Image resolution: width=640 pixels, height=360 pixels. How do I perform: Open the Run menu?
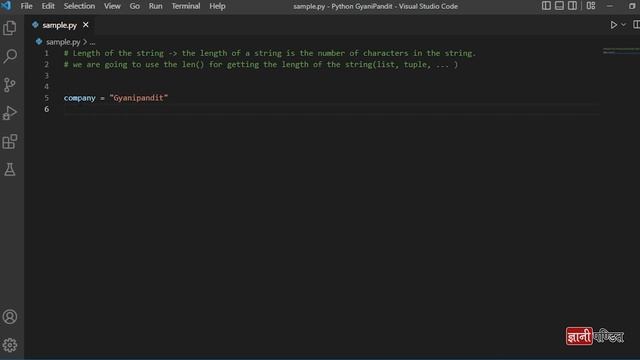pyautogui.click(x=156, y=6)
